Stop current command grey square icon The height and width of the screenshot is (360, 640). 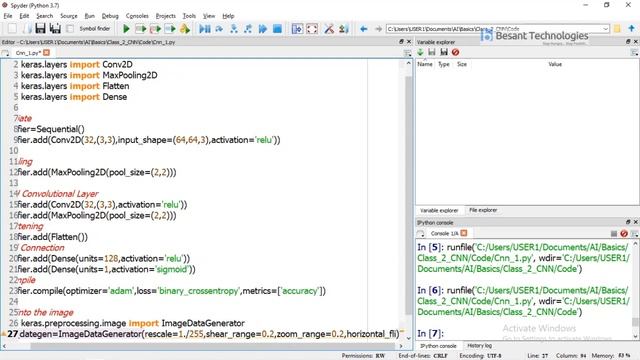[613, 233]
